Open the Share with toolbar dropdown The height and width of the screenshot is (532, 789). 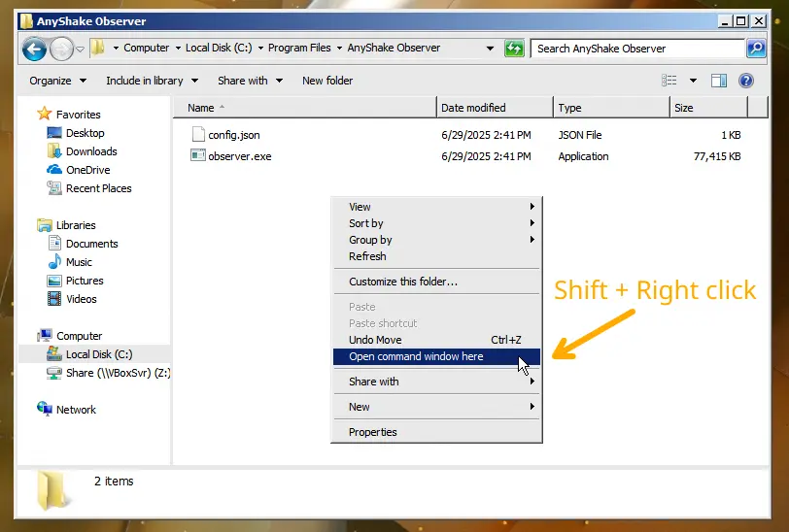click(250, 81)
